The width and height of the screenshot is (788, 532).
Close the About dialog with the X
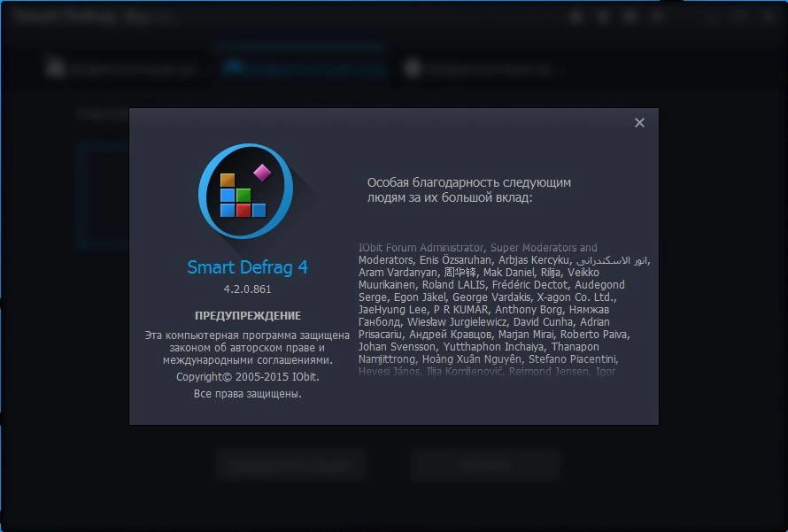[639, 122]
